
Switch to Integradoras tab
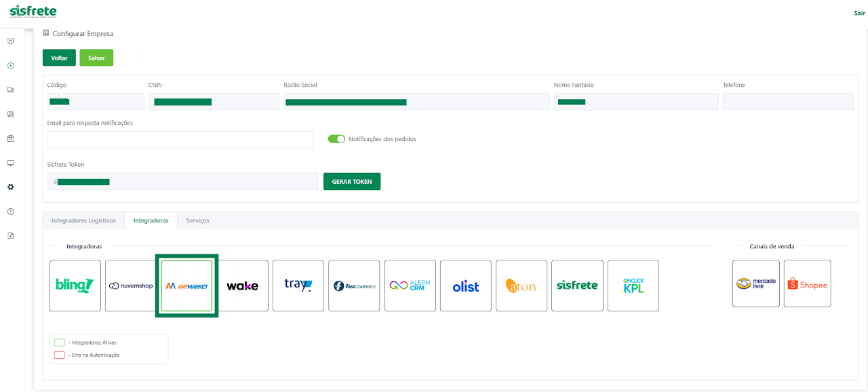pos(151,220)
